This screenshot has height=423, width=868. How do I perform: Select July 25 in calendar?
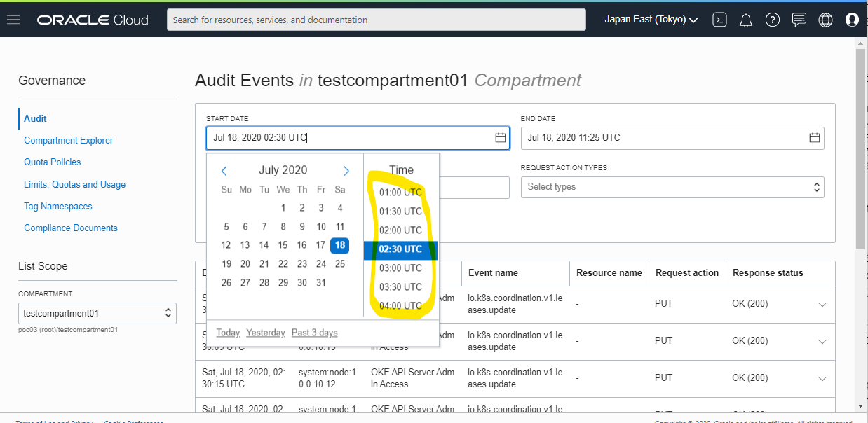click(340, 264)
